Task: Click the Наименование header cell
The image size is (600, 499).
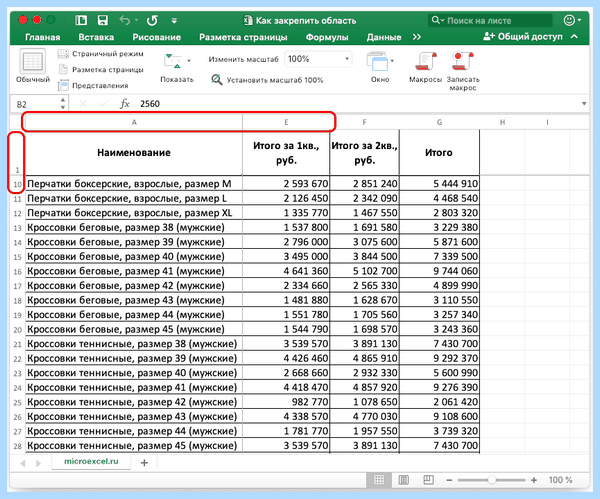Action: click(134, 153)
